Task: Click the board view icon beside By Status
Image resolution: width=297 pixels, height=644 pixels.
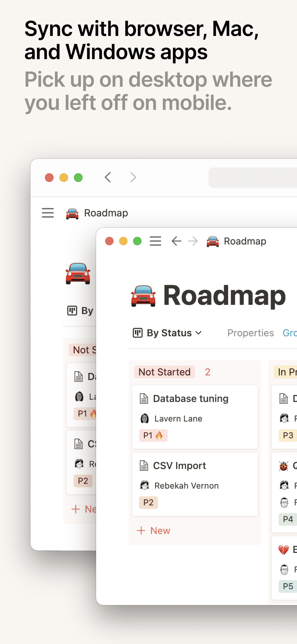Action: point(137,333)
